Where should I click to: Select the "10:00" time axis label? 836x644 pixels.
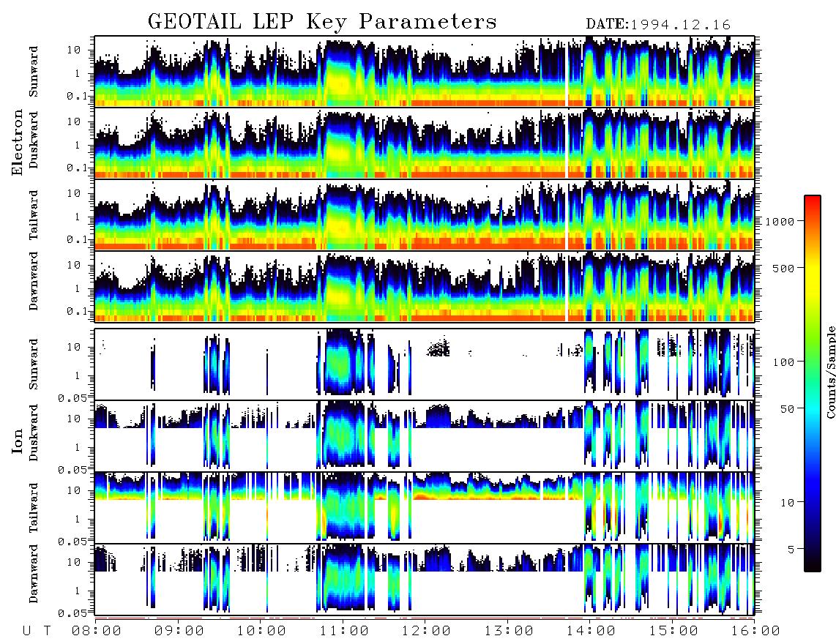(x=261, y=632)
